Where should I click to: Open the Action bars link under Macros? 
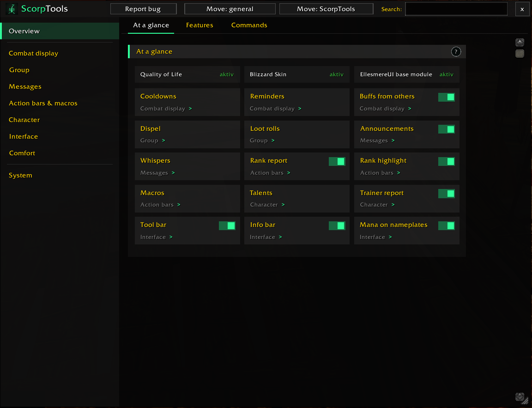pyautogui.click(x=160, y=205)
